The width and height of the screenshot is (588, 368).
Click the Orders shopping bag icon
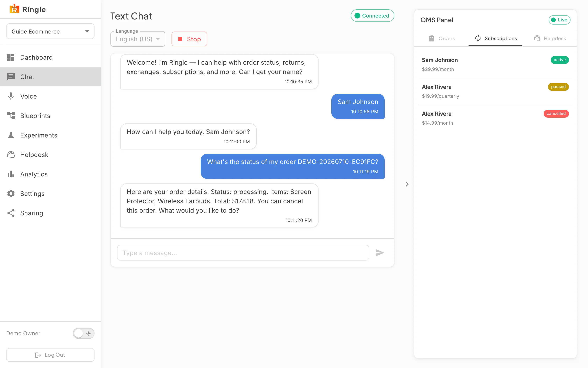tap(431, 38)
